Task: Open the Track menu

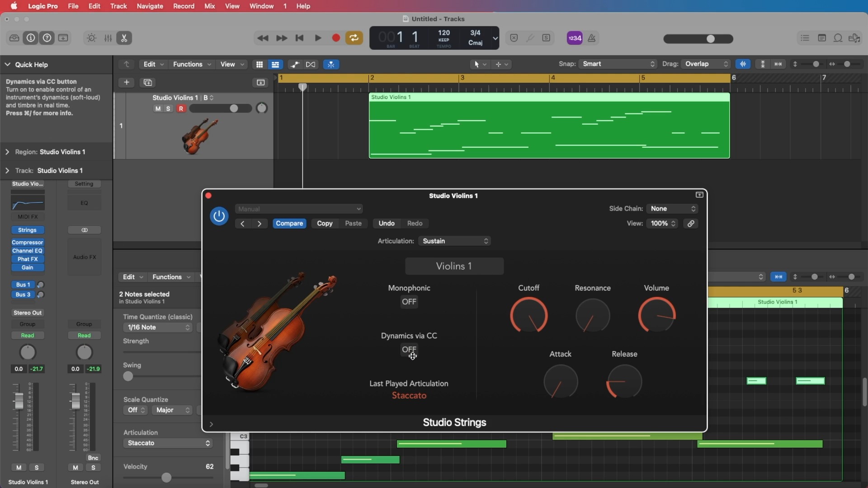Action: (118, 6)
